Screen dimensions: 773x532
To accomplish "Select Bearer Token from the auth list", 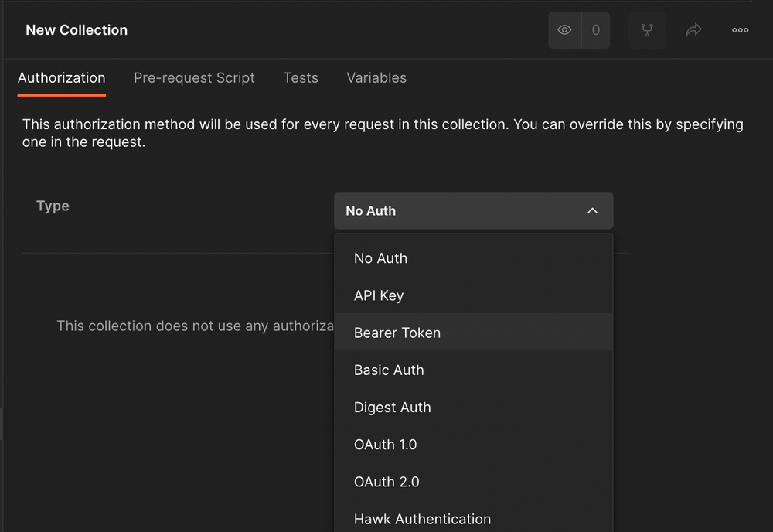I will point(397,332).
